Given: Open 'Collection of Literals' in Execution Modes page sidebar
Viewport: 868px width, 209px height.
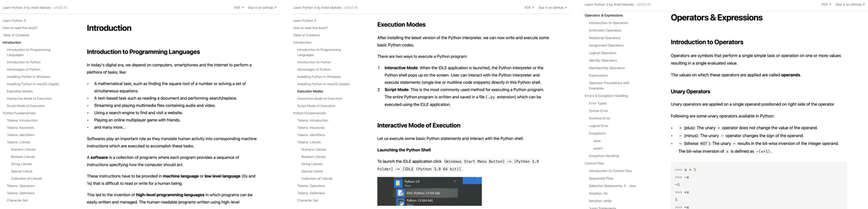Looking at the screenshot, I should tap(317, 178).
